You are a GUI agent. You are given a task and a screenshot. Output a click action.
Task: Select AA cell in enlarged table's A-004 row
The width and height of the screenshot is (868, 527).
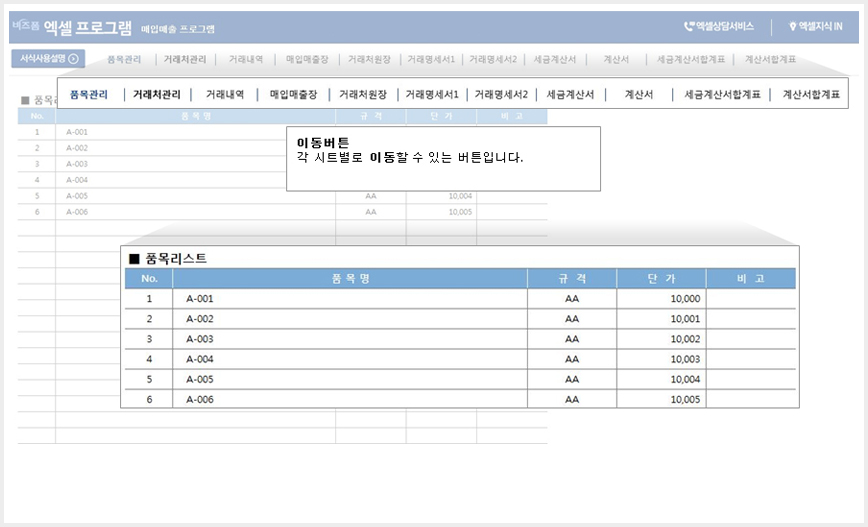572,359
